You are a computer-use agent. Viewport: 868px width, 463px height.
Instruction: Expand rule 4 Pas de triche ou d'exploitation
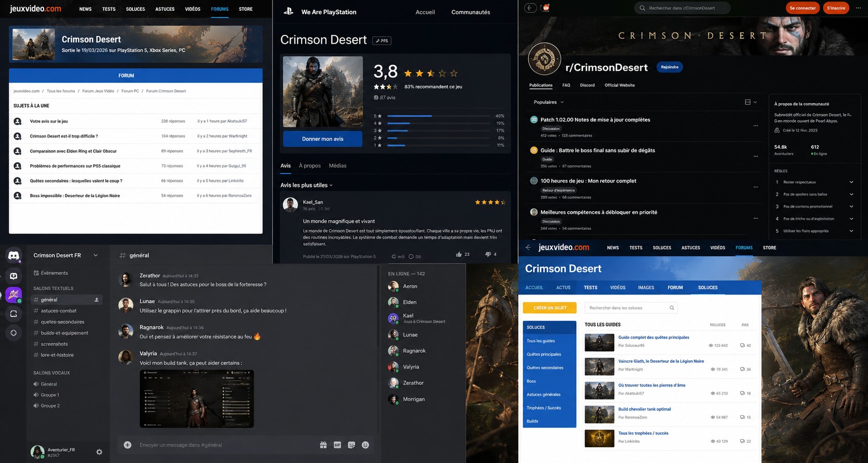pos(851,219)
